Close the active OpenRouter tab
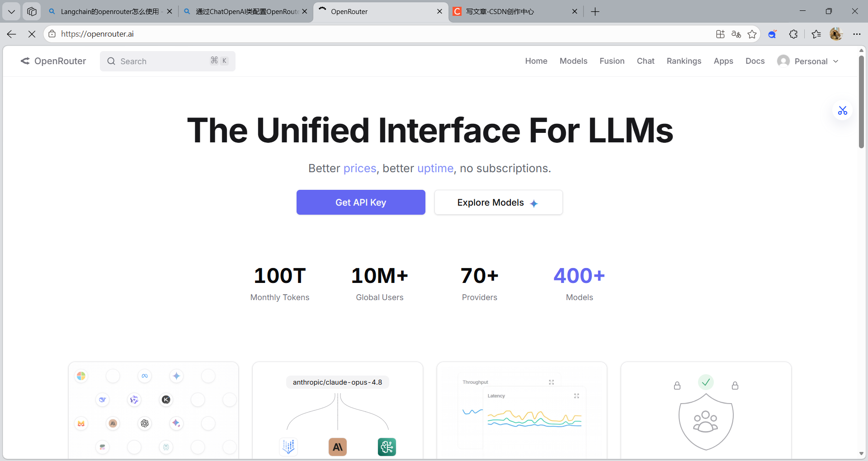The height and width of the screenshot is (461, 868). click(x=439, y=11)
